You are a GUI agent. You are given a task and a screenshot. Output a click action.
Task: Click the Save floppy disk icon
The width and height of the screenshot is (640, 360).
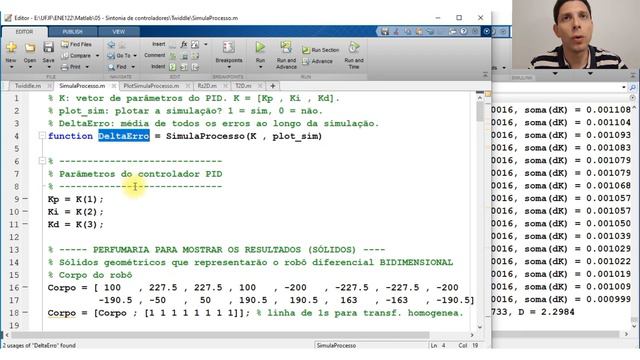pos(49,47)
